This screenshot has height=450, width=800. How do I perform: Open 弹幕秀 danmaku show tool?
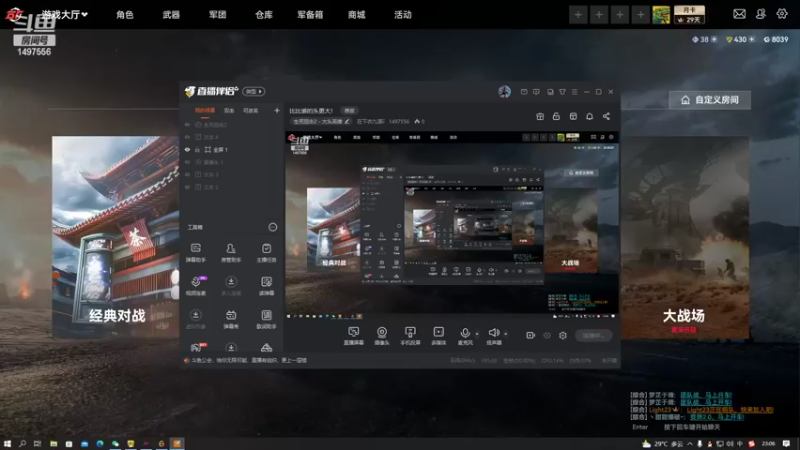point(231,319)
